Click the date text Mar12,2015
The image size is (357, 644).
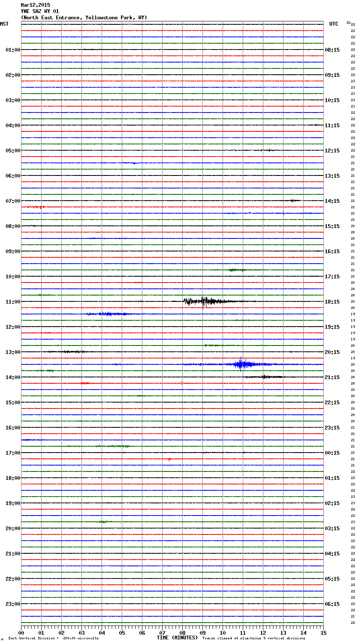click(x=35, y=5)
